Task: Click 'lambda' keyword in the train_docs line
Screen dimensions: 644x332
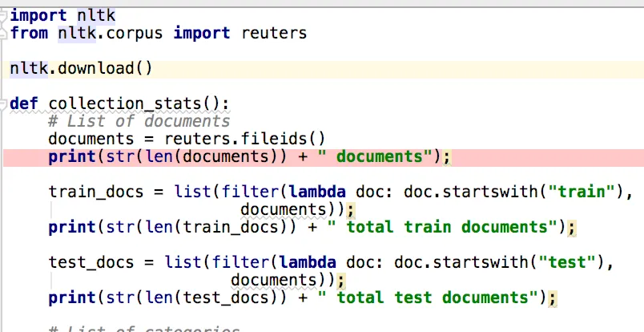Action: (317, 192)
